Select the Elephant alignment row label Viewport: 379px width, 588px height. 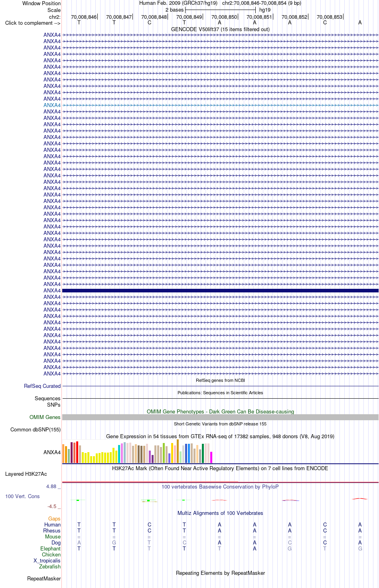coord(50,548)
